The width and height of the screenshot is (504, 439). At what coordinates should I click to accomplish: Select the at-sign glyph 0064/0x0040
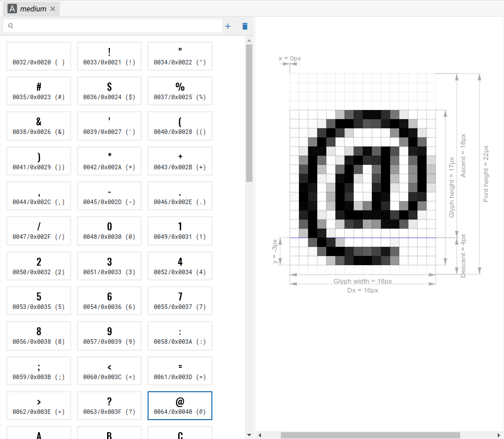point(180,405)
